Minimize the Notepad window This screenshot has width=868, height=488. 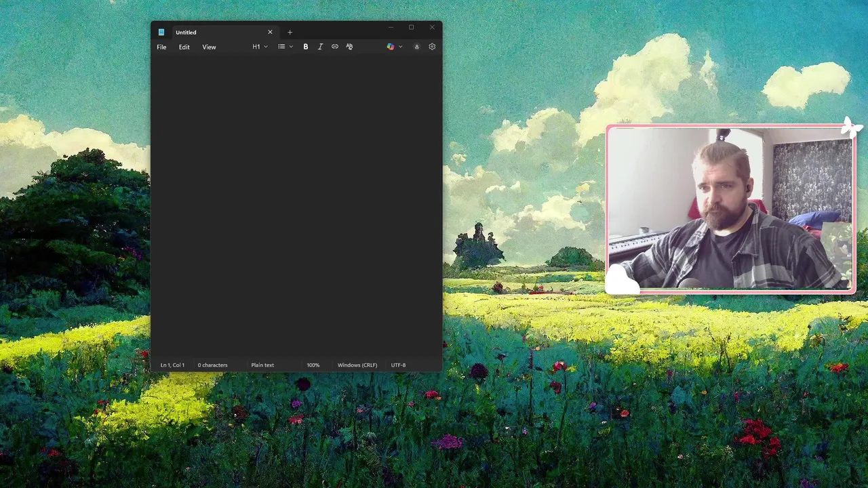(x=391, y=28)
